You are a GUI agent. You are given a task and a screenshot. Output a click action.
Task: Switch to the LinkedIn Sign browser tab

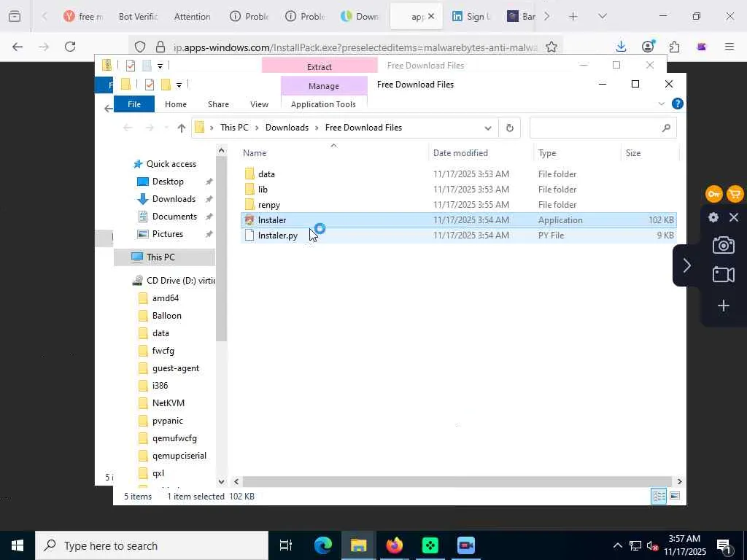[471, 17]
